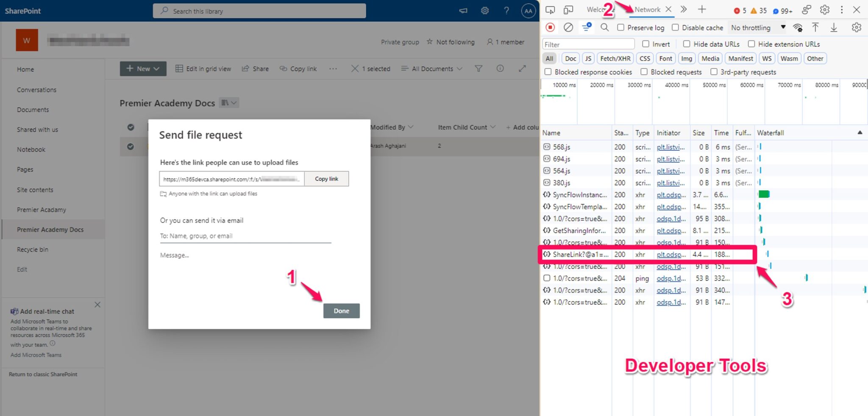Toggle the device emulation toolbar
The width and height of the screenshot is (868, 416).
(x=568, y=9)
